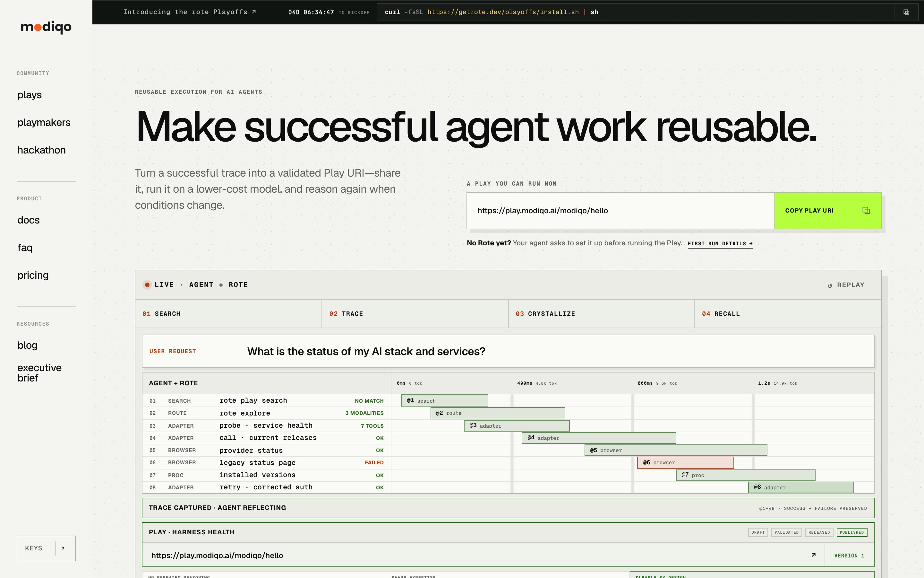Copy the curl install command icon

906,12
